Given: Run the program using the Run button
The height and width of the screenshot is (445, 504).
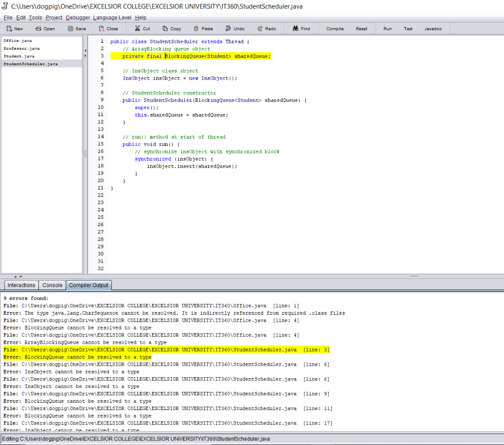Looking at the screenshot, I should [387, 28].
